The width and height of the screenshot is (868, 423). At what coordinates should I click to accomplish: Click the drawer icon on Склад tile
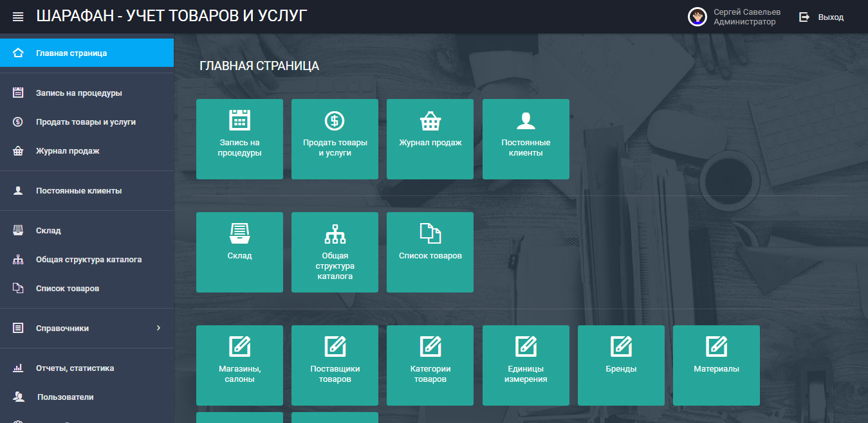(239, 233)
